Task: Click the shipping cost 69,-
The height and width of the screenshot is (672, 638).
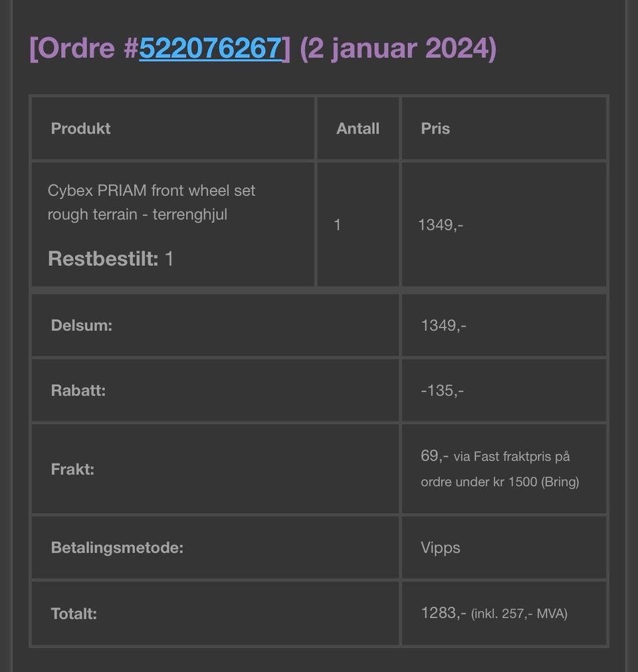Action: pyautogui.click(x=434, y=456)
